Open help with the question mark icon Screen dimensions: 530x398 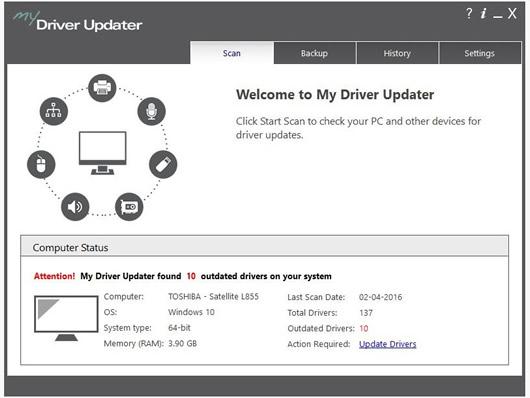469,14
